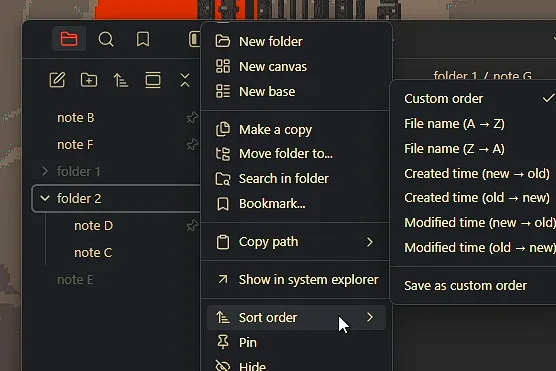Image resolution: width=556 pixels, height=371 pixels.
Task: Choose New canvas from context menu
Action: pyautogui.click(x=296, y=66)
